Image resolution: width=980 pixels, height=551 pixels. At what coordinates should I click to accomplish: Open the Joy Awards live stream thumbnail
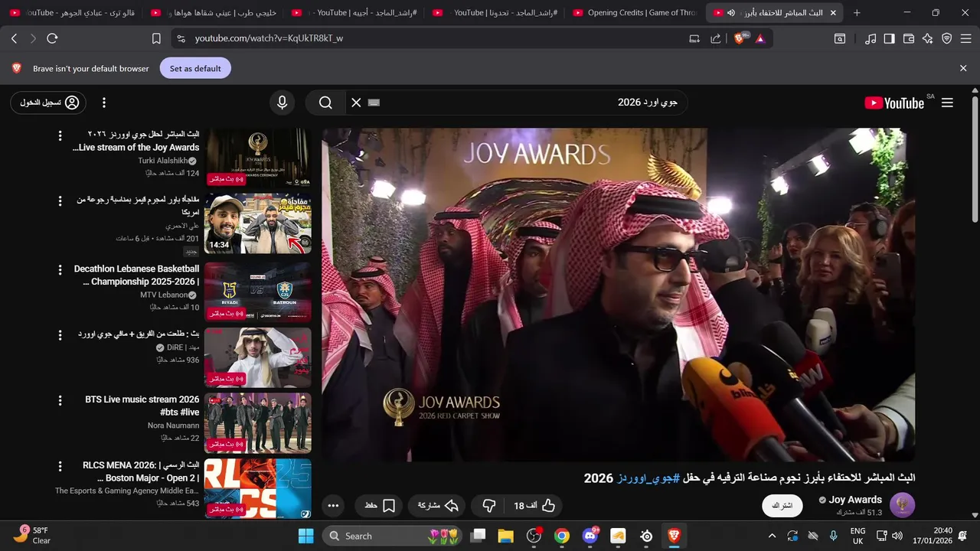258,158
